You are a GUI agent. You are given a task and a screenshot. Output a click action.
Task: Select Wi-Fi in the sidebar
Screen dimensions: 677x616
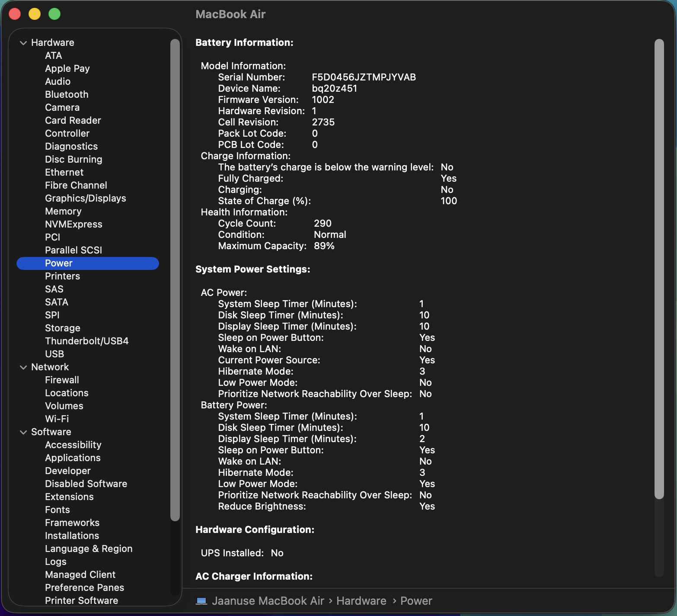pyautogui.click(x=57, y=419)
